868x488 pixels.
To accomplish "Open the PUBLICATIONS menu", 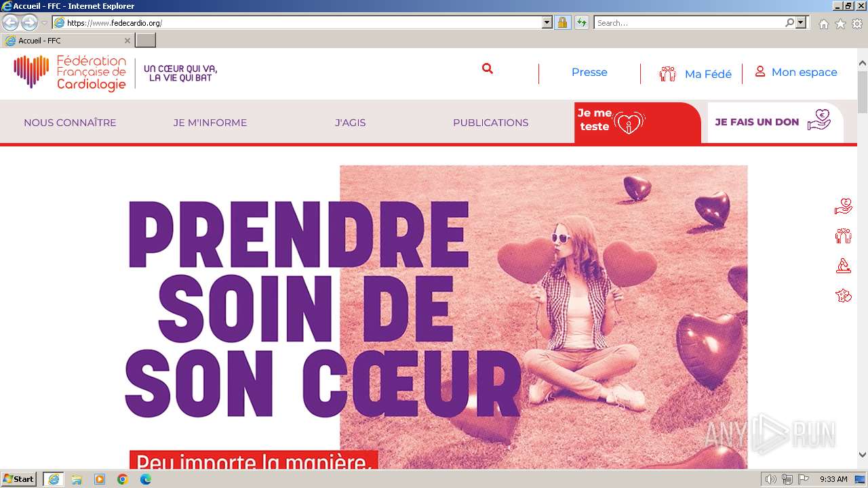I will 490,123.
